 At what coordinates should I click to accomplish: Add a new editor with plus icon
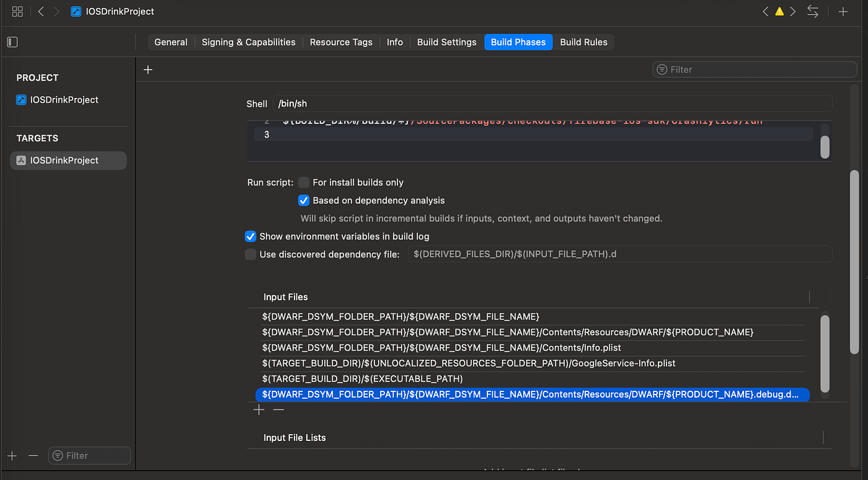(843, 11)
